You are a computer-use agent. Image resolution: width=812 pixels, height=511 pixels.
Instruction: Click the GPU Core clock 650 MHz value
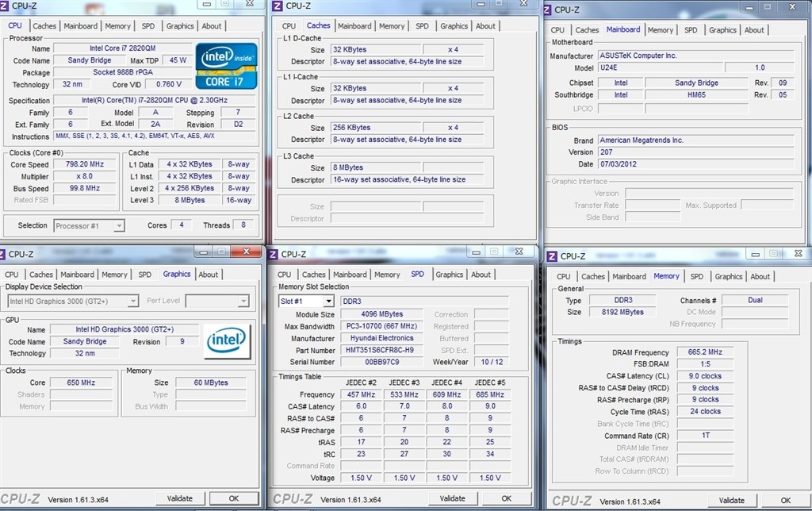[81, 383]
